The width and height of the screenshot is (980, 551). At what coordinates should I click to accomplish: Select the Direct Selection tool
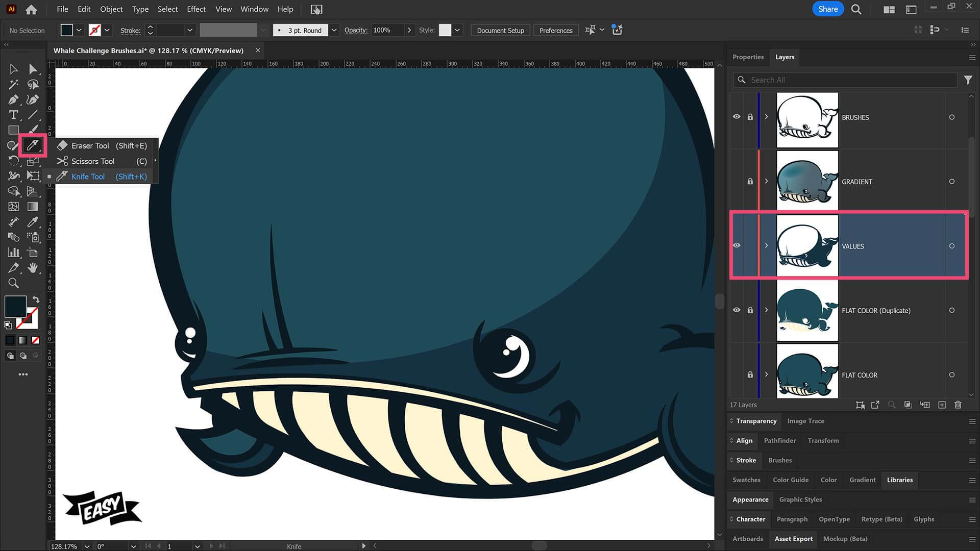click(33, 69)
